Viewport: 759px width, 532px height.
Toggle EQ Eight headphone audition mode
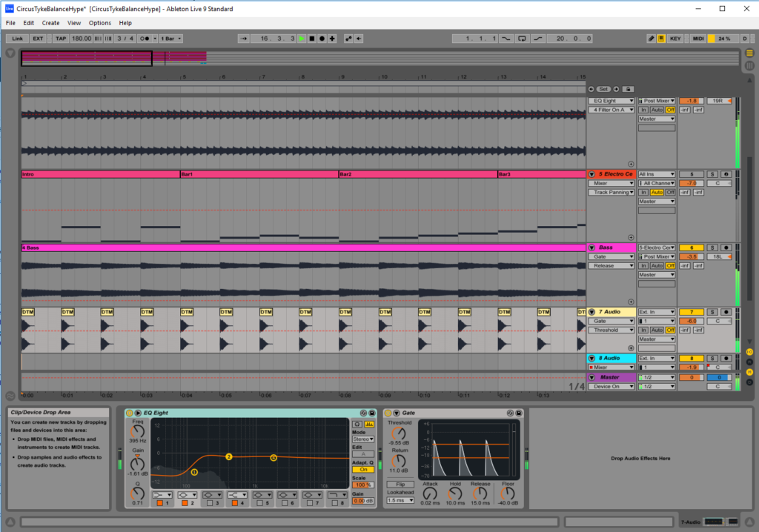click(357, 424)
